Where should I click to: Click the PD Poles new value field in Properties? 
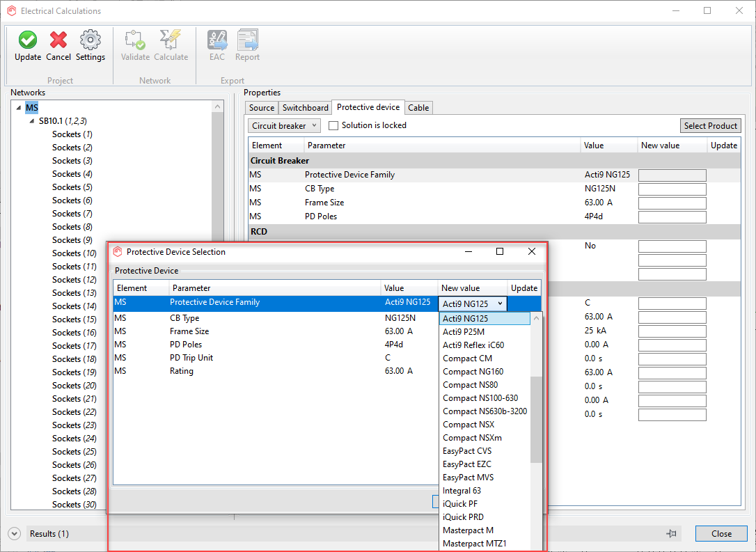672,217
